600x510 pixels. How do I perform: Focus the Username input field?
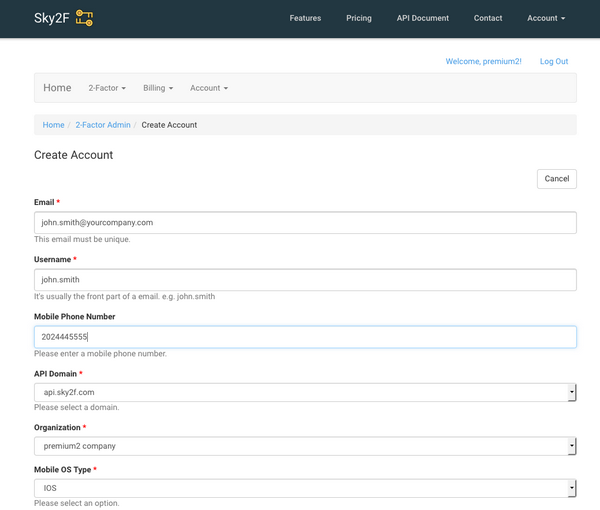305,280
